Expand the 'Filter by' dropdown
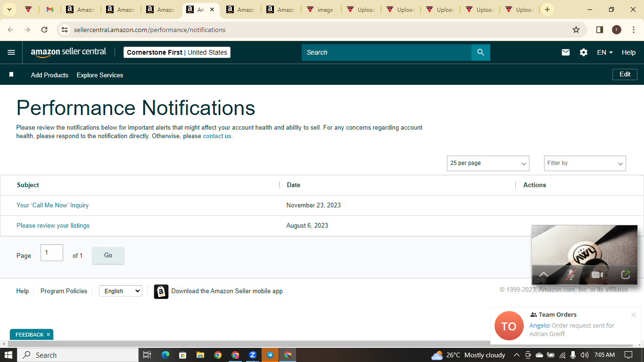644x362 pixels. tap(585, 163)
